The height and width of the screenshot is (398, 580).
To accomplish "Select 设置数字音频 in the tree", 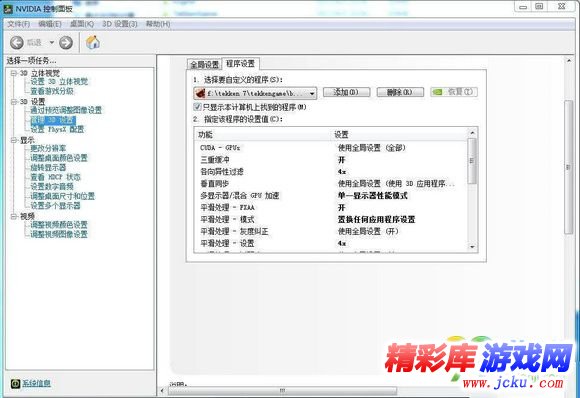I will (52, 187).
